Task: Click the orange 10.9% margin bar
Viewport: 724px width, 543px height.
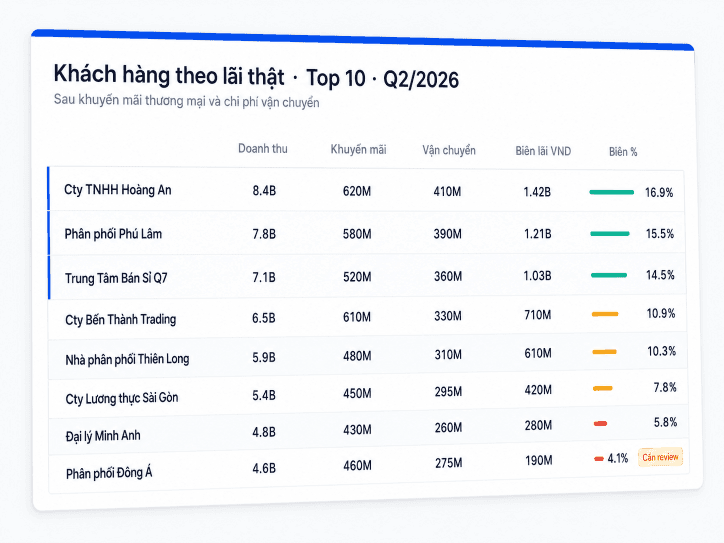Action: [605, 314]
